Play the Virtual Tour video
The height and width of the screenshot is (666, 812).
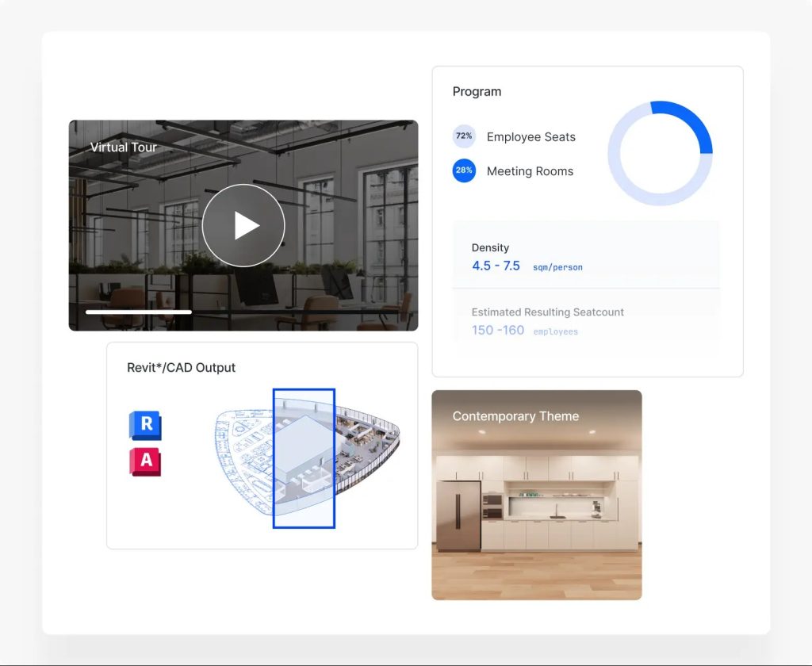(x=243, y=225)
